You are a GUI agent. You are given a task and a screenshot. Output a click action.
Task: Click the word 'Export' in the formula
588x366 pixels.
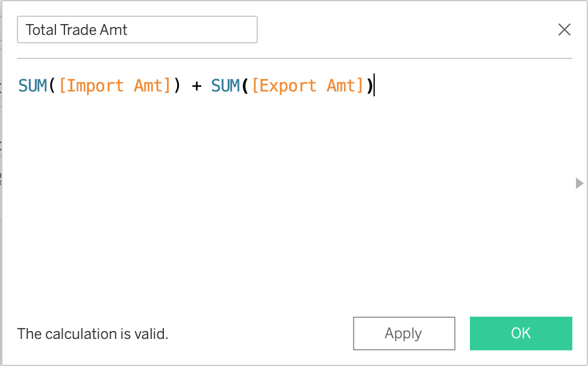pos(287,85)
